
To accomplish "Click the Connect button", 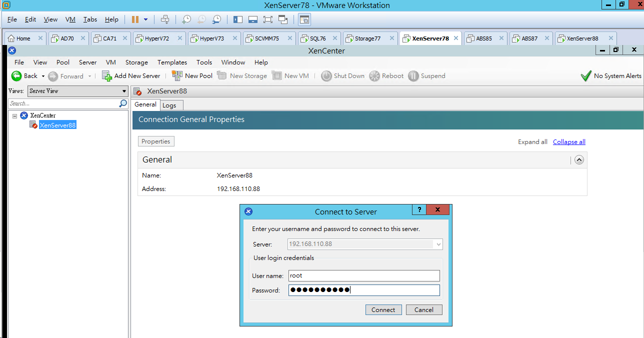I will click(383, 309).
